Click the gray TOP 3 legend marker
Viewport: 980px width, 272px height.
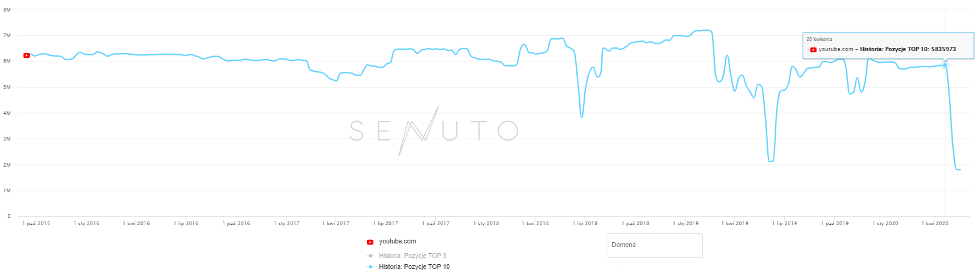point(370,256)
